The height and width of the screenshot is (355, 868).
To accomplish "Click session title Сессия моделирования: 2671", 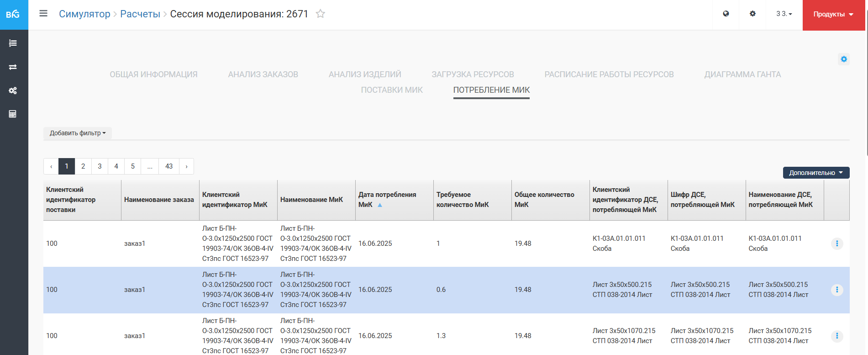I will [x=239, y=14].
